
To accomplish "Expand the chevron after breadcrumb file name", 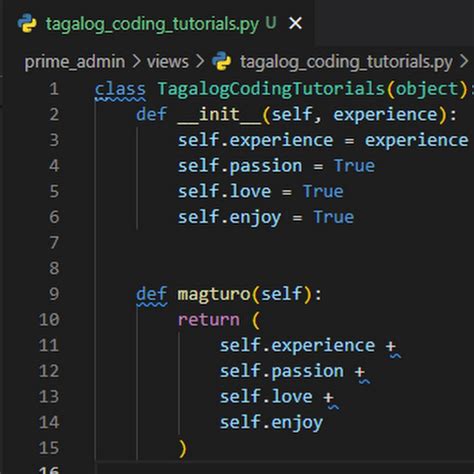I will [x=464, y=62].
